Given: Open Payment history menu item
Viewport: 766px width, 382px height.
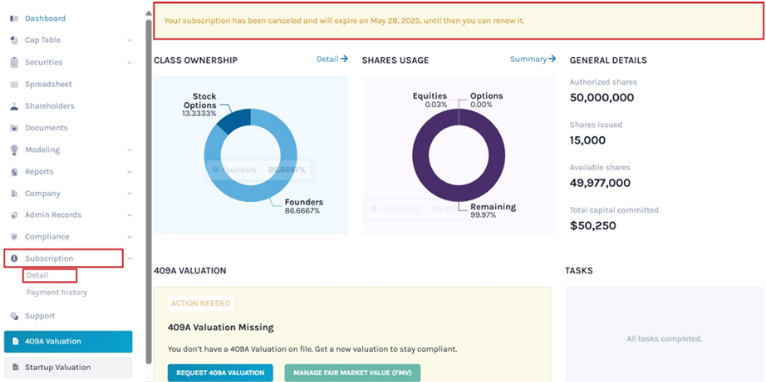Looking at the screenshot, I should 57,293.
